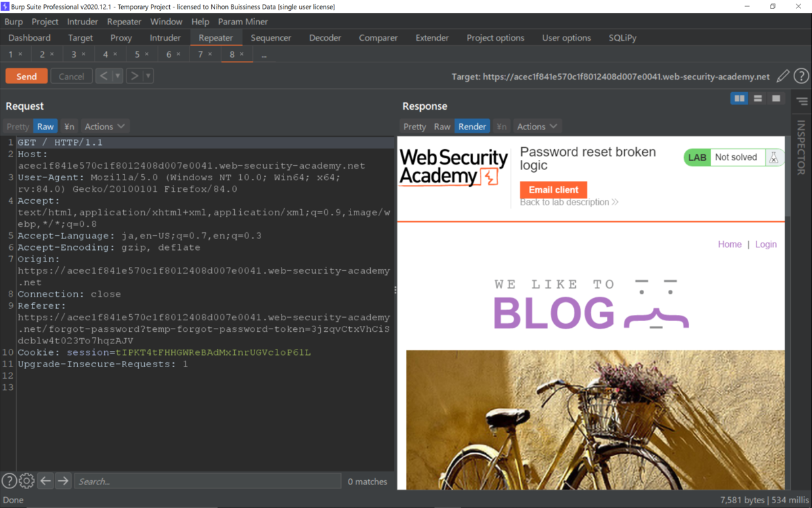Open search settings gear icon
812x508 pixels.
[x=26, y=481]
